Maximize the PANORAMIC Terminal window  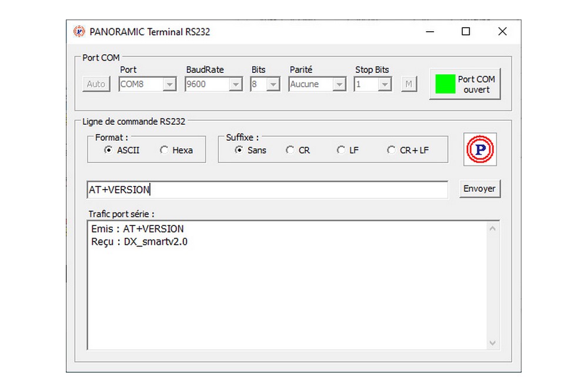(x=466, y=32)
